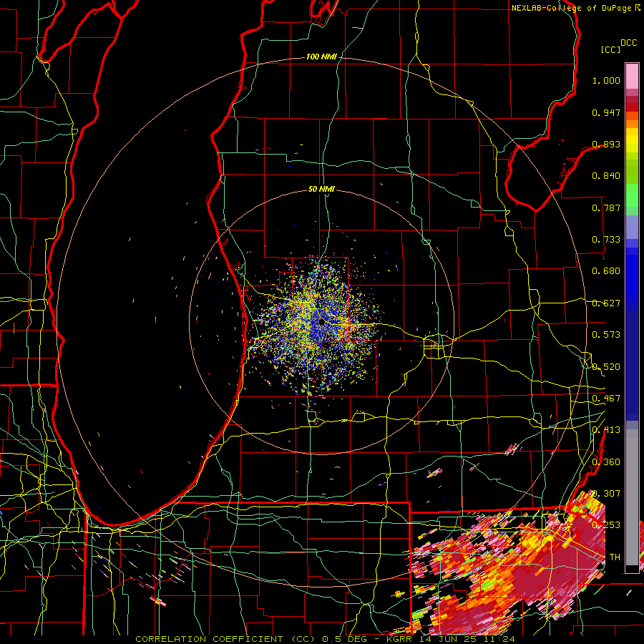Select the 0.360 scale value
The height and width of the screenshot is (644, 644).
point(606,462)
